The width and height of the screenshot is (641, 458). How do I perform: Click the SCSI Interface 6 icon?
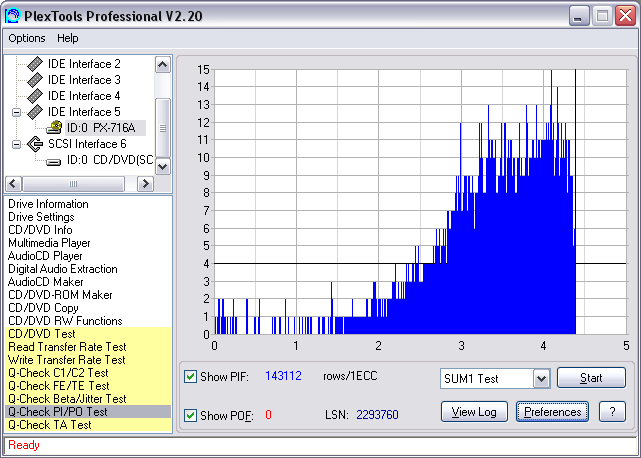click(x=35, y=144)
